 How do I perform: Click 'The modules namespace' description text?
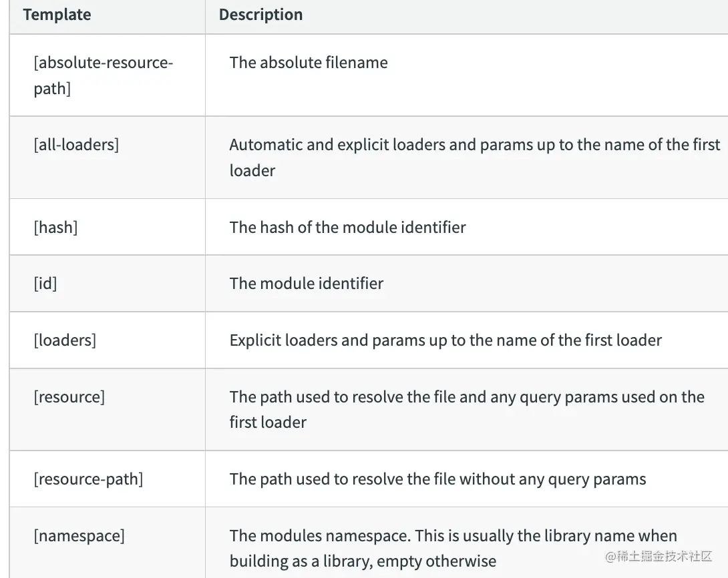coord(320,535)
